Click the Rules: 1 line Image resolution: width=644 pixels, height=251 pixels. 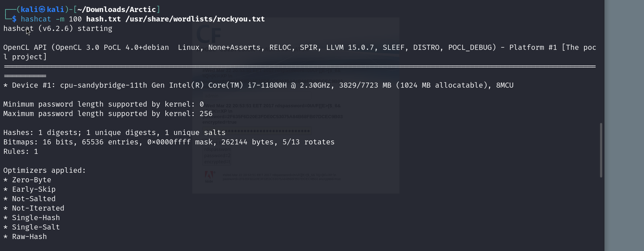coord(20,151)
